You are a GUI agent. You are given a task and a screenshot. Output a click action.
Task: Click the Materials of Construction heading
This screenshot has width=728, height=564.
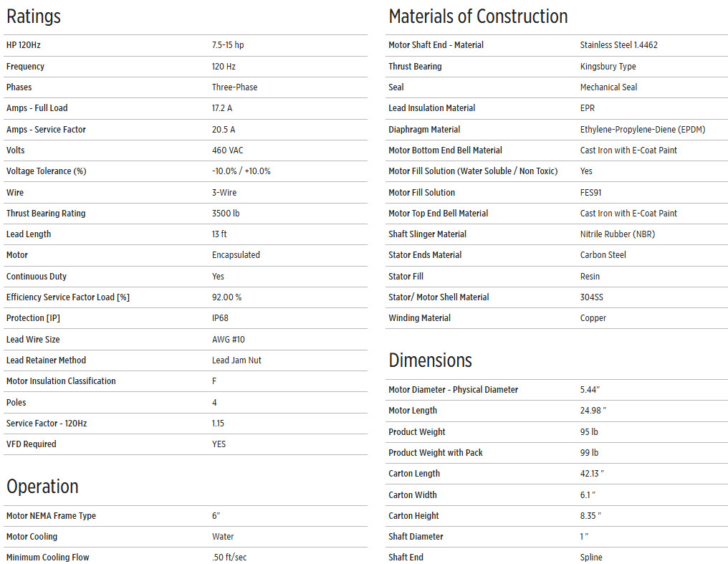pos(478,16)
